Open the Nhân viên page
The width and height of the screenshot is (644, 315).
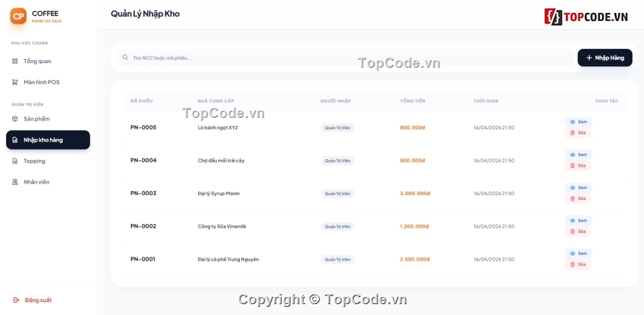click(48, 182)
